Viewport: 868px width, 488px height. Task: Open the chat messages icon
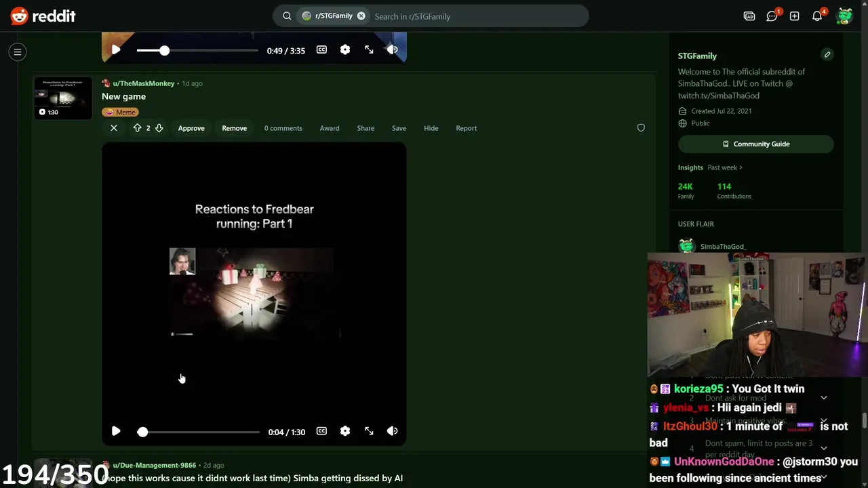(x=772, y=16)
